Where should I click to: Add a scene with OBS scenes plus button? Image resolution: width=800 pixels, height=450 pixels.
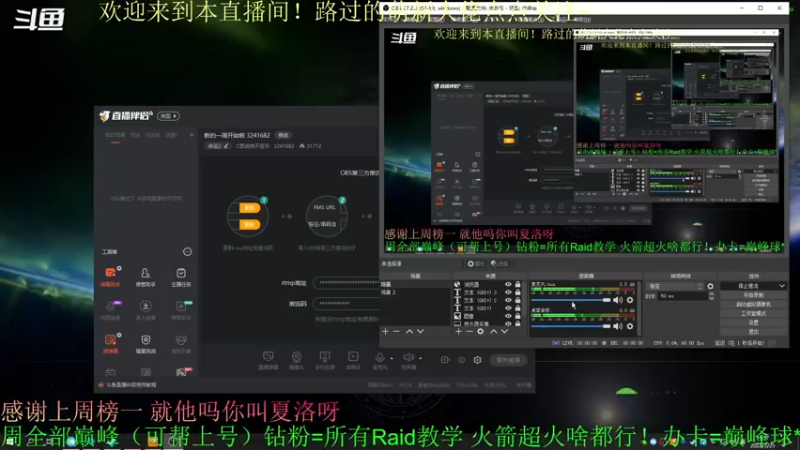tap(385, 332)
